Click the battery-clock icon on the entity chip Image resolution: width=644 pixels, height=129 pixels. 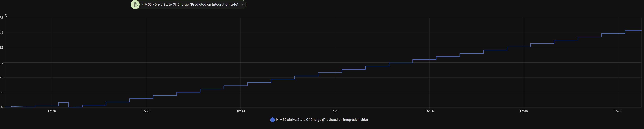pyautogui.click(x=135, y=5)
